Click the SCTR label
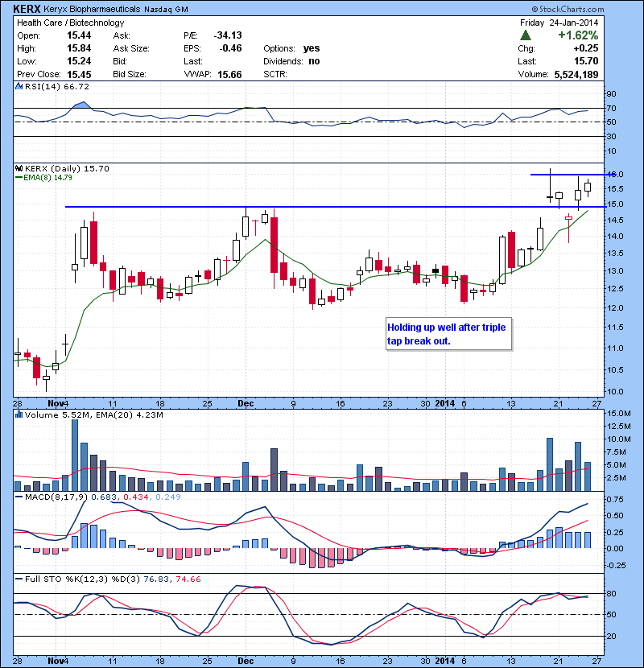Screen dimensions: 644x668 tap(275, 74)
